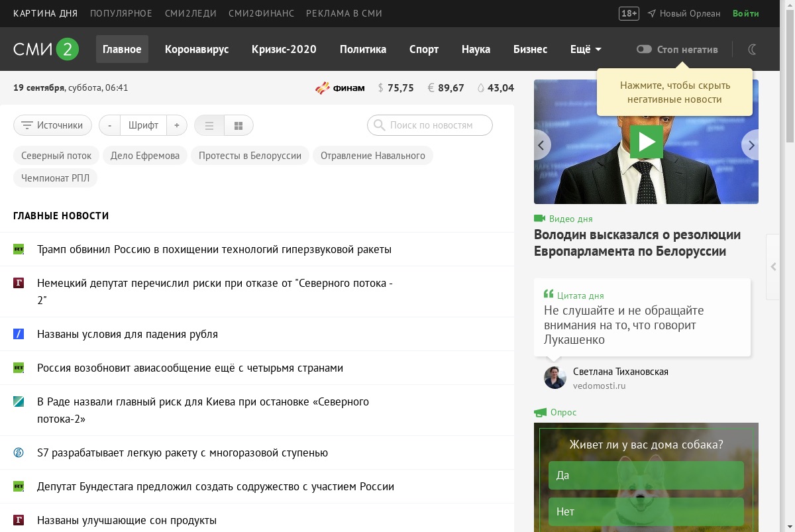Go to the Бизнес section
Image resolution: width=795 pixels, height=532 pixels.
pos(530,49)
